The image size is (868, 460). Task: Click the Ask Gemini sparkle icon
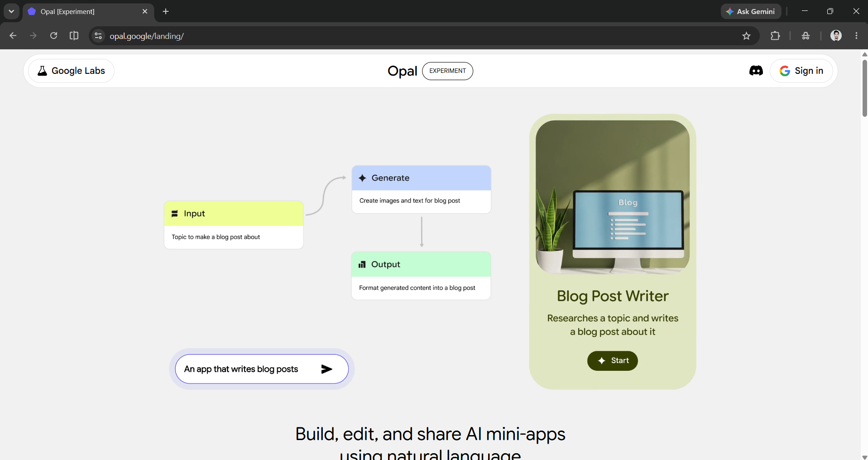click(x=729, y=11)
